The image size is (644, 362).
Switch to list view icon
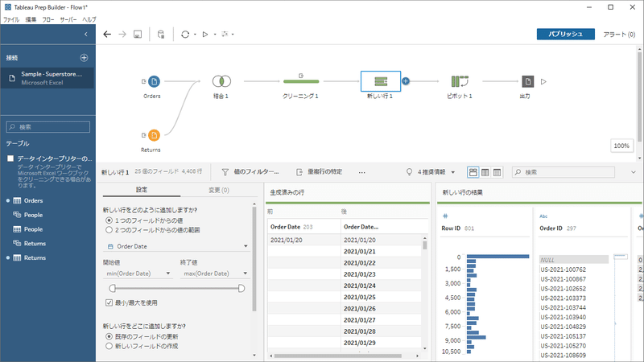pyautogui.click(x=497, y=172)
